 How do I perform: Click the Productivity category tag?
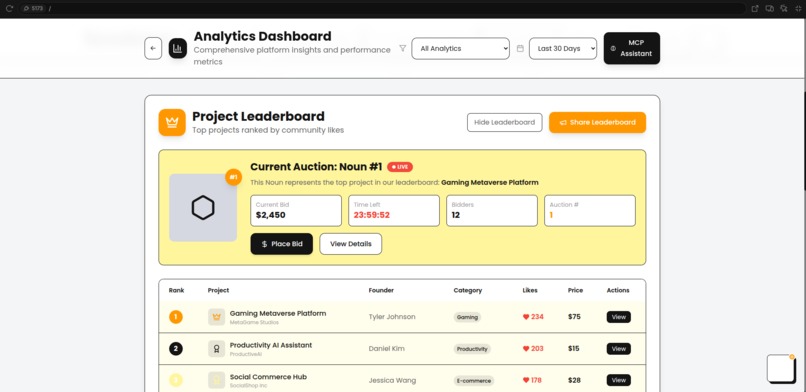[472, 349]
